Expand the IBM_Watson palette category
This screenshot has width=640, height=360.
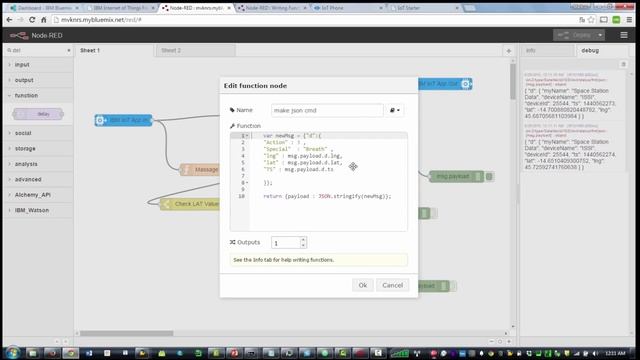click(x=38, y=210)
